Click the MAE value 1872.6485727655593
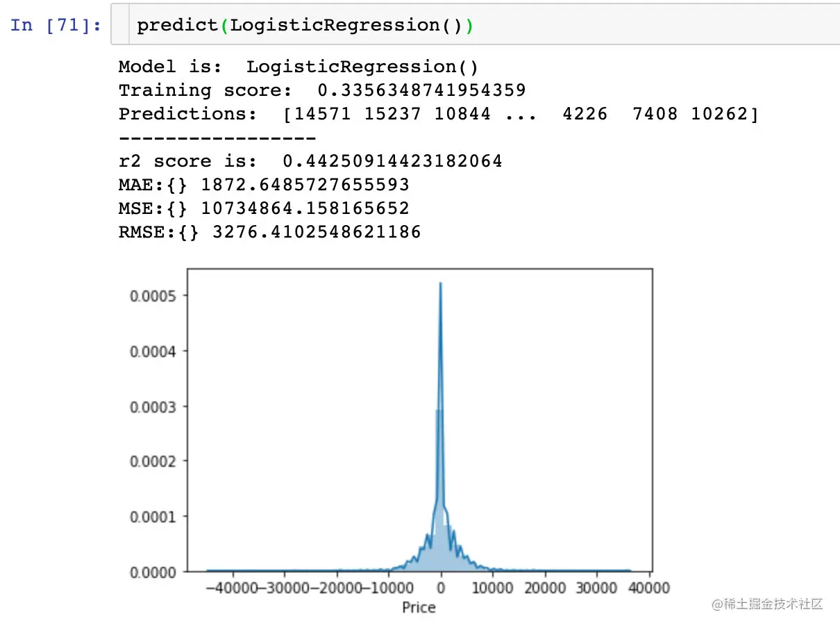Screen dimensions: 840x628 point(305,185)
